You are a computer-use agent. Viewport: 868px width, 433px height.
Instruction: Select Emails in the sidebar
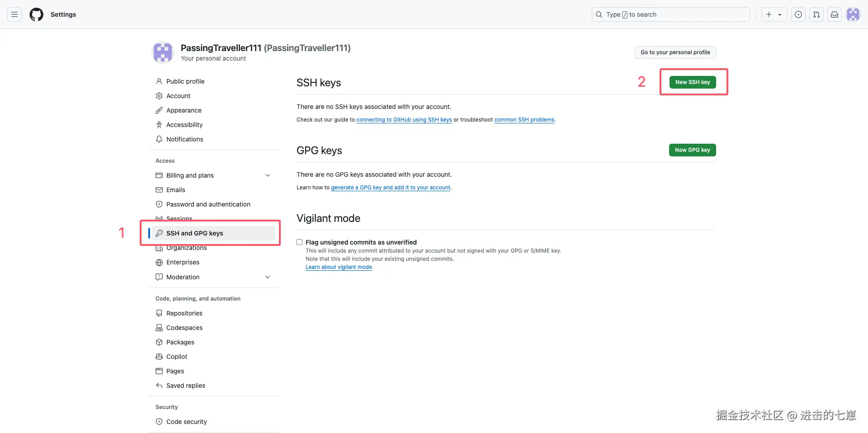[176, 190]
